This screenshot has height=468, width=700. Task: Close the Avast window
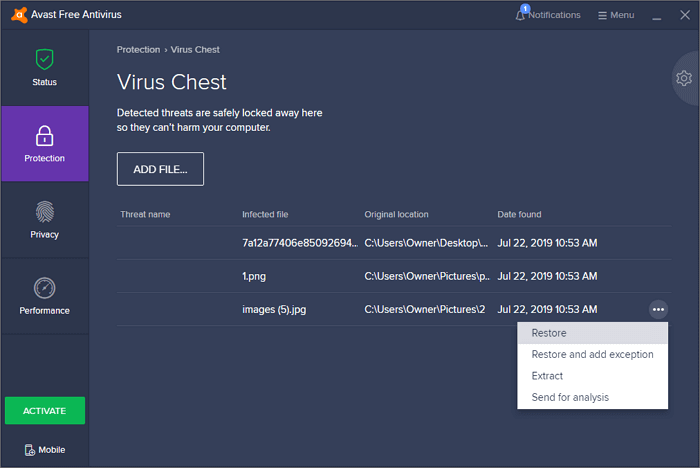click(x=685, y=15)
